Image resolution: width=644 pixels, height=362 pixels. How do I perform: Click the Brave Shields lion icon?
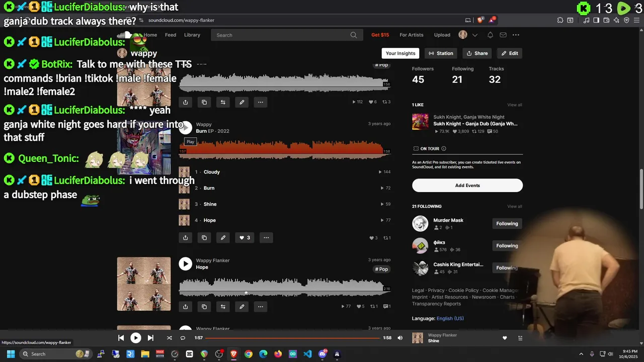point(480,20)
